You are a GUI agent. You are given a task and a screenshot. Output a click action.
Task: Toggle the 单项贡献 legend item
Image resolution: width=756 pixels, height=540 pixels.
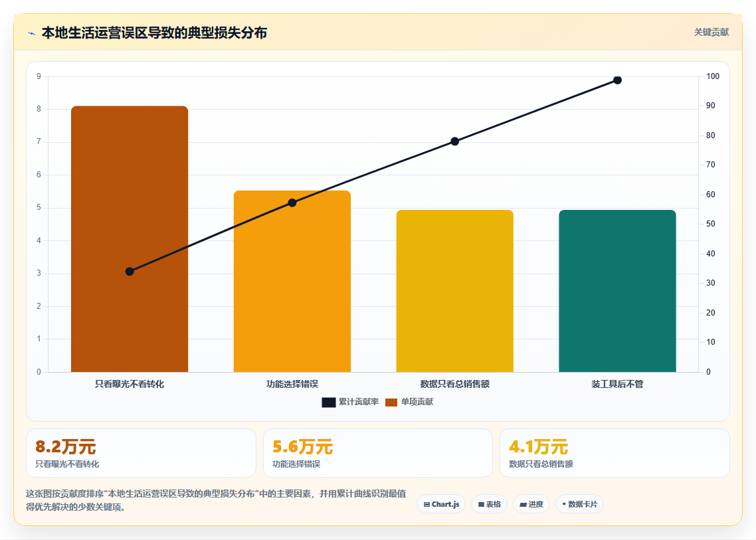[409, 402]
